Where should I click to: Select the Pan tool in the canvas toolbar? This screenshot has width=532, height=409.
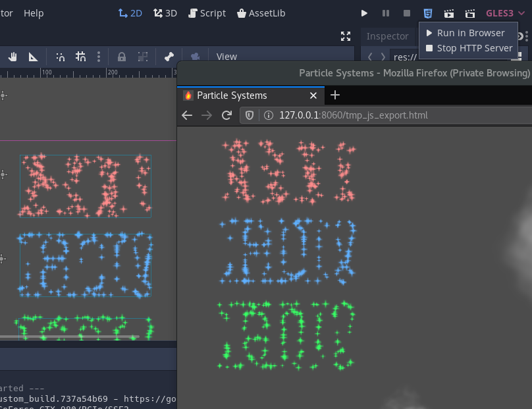click(x=12, y=57)
